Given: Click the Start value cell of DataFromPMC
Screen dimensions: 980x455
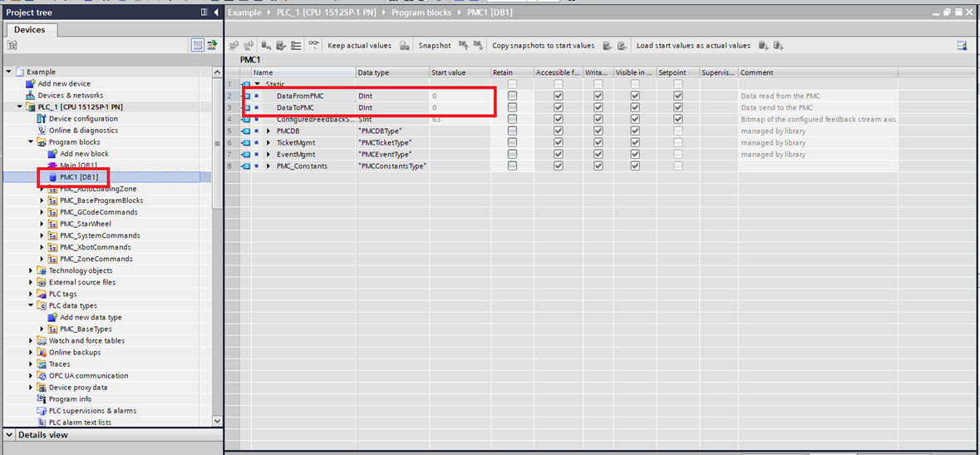Looking at the screenshot, I should click(x=459, y=96).
